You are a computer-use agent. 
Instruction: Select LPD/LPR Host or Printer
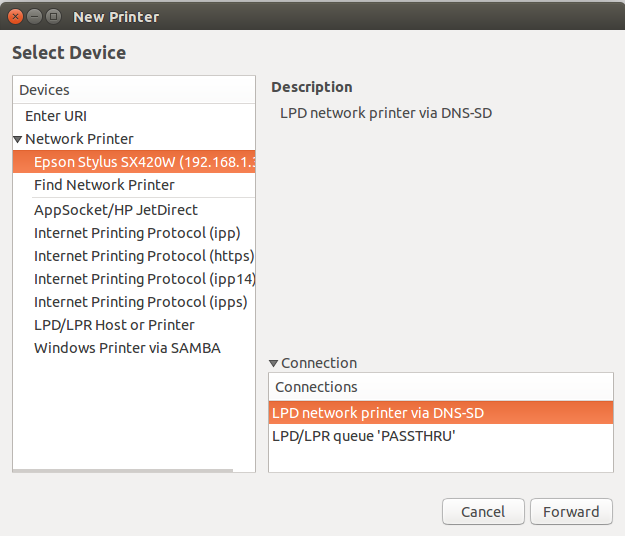point(114,325)
